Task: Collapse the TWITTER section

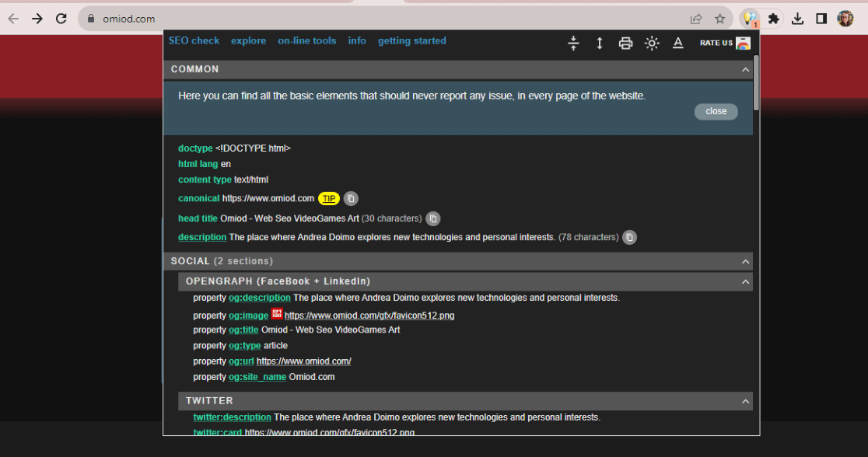Action: click(744, 401)
